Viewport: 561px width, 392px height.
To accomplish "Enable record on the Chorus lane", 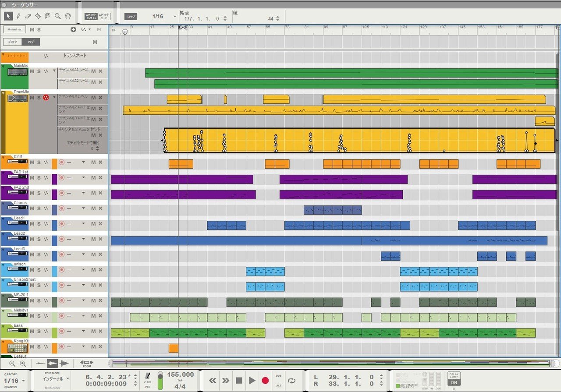I will coord(61,208).
